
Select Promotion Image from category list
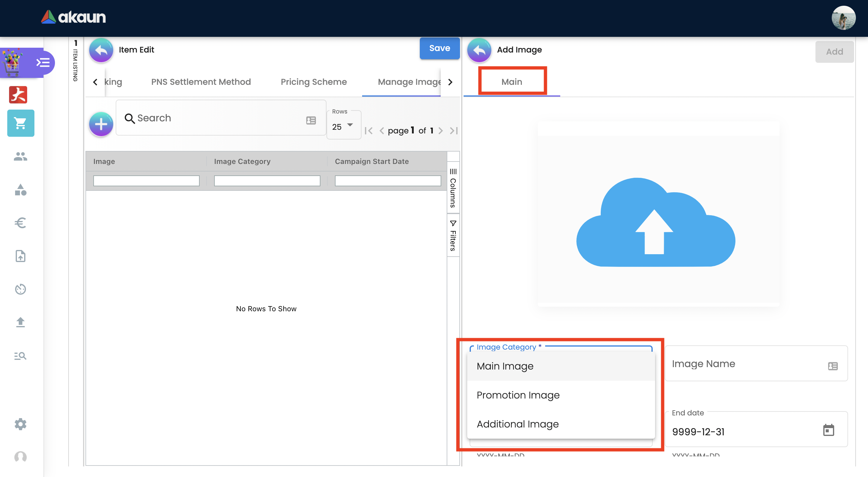pyautogui.click(x=518, y=395)
